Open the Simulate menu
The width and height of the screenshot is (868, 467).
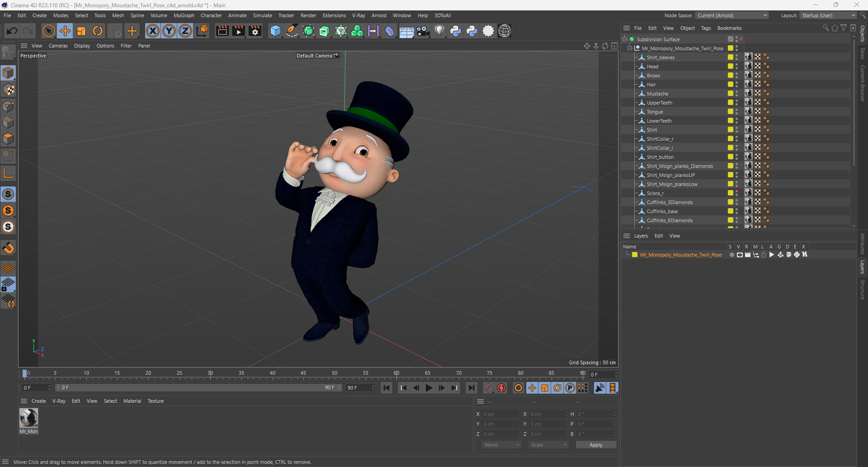[263, 15]
